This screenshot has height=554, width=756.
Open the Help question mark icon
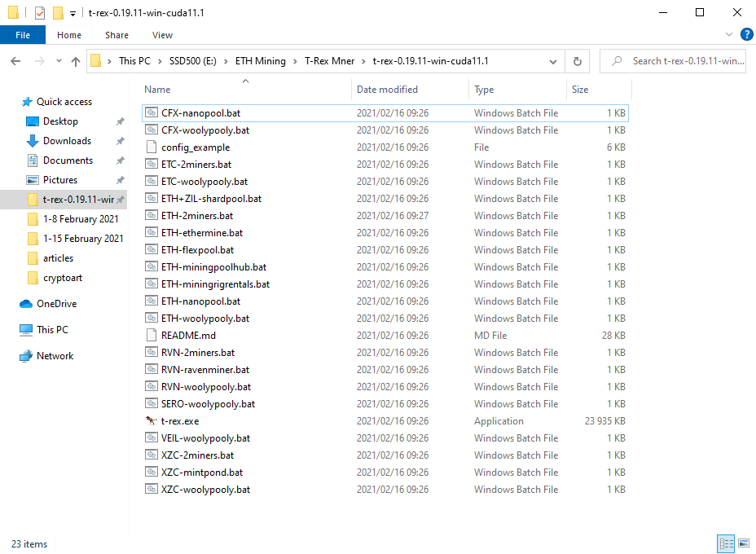(x=746, y=34)
